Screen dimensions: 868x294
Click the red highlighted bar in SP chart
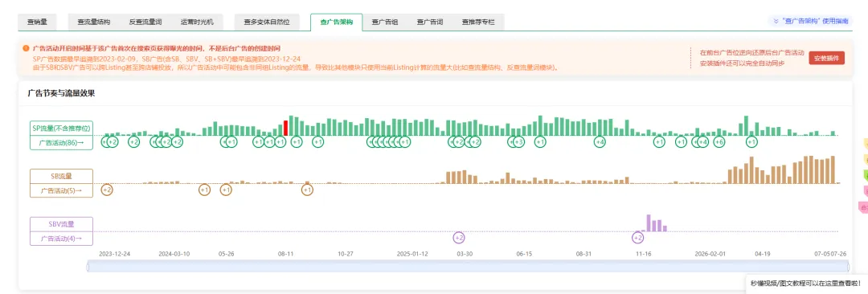tap(285, 128)
